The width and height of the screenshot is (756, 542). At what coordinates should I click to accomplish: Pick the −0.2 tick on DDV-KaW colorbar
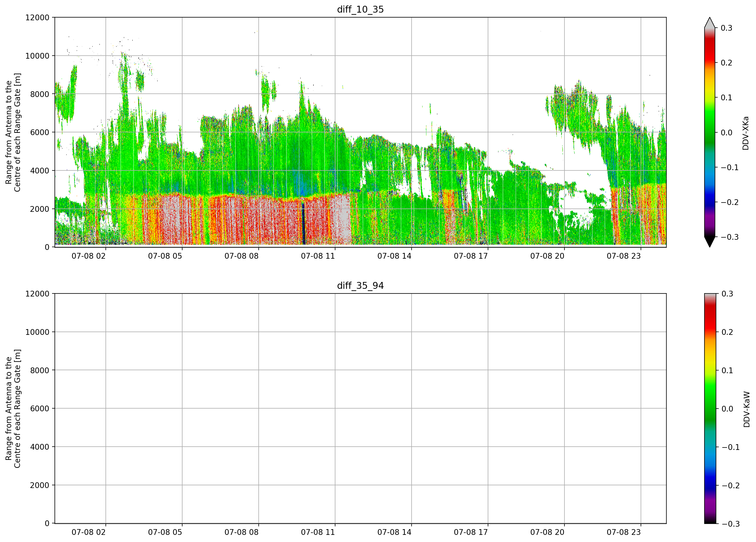(731, 485)
